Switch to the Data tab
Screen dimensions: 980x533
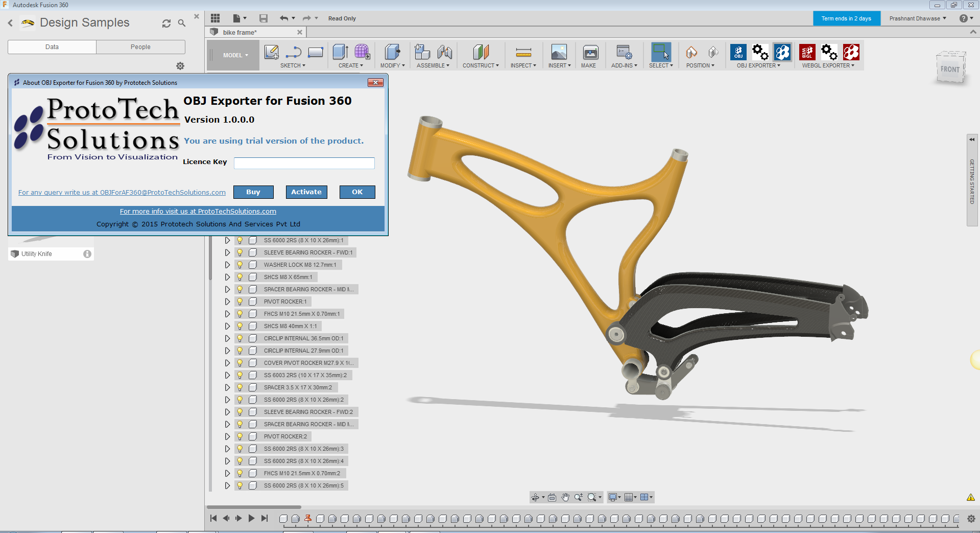point(52,47)
